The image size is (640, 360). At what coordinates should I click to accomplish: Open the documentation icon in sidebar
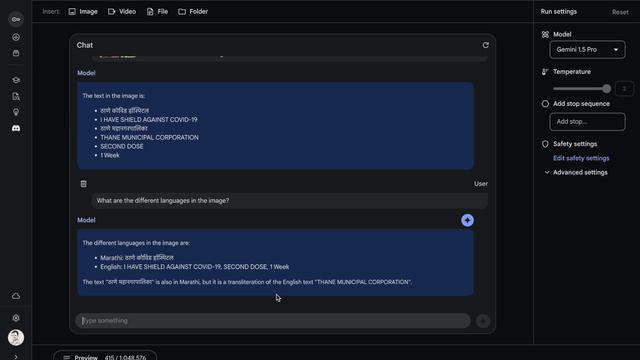(16, 96)
